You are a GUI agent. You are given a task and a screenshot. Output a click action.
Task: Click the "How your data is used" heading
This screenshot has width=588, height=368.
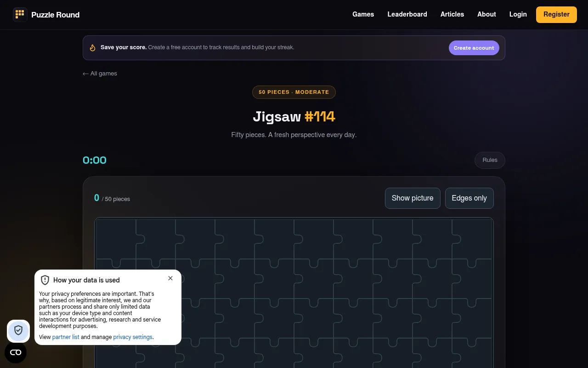point(86,280)
